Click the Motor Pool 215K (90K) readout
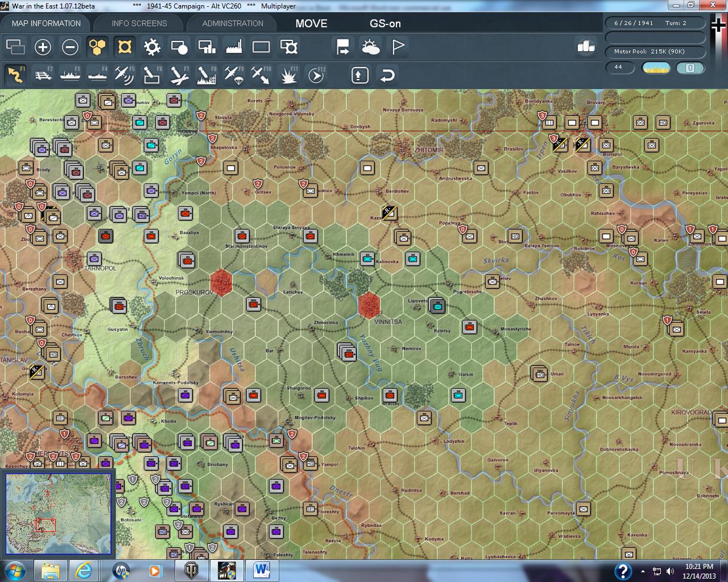This screenshot has width=728, height=582. click(x=655, y=52)
